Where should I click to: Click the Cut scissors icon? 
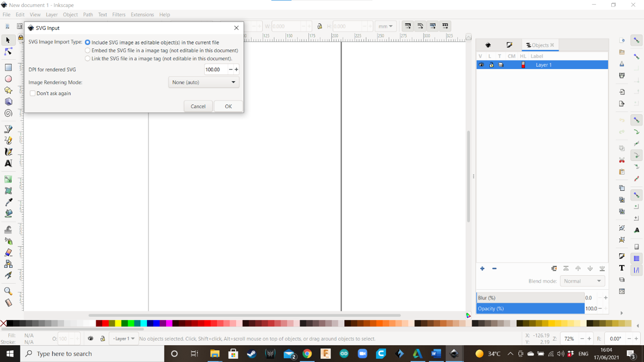[622, 160]
